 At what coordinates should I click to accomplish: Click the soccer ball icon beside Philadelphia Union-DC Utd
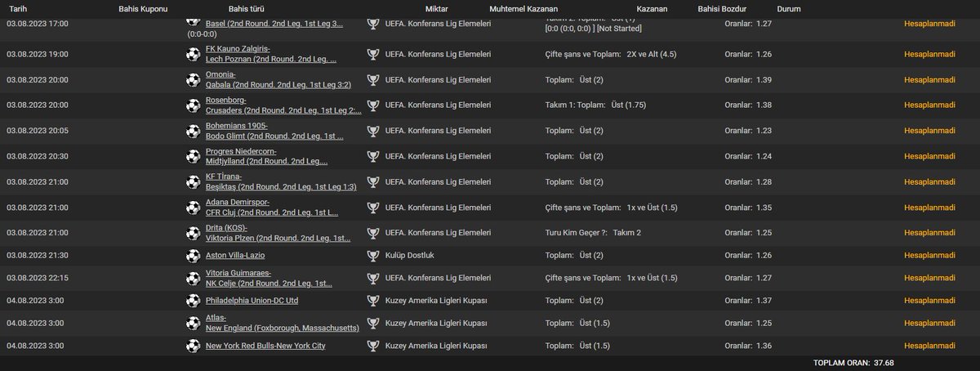pos(193,301)
